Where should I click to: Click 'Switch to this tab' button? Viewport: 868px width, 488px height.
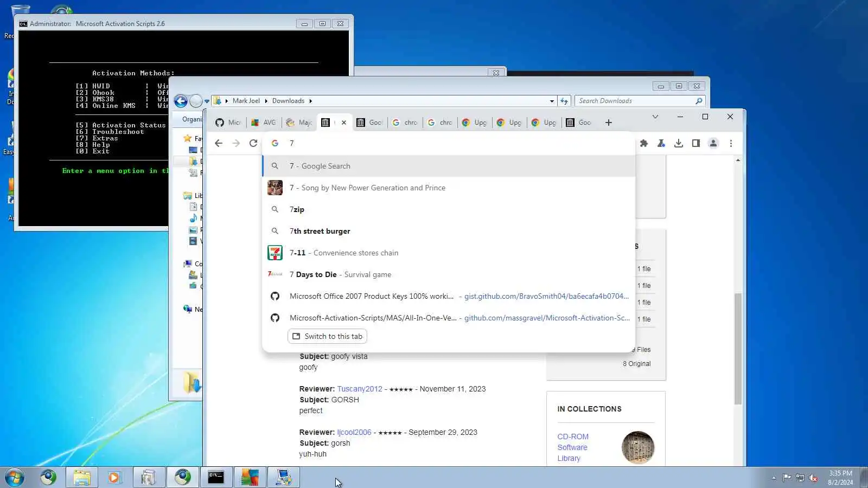click(327, 336)
